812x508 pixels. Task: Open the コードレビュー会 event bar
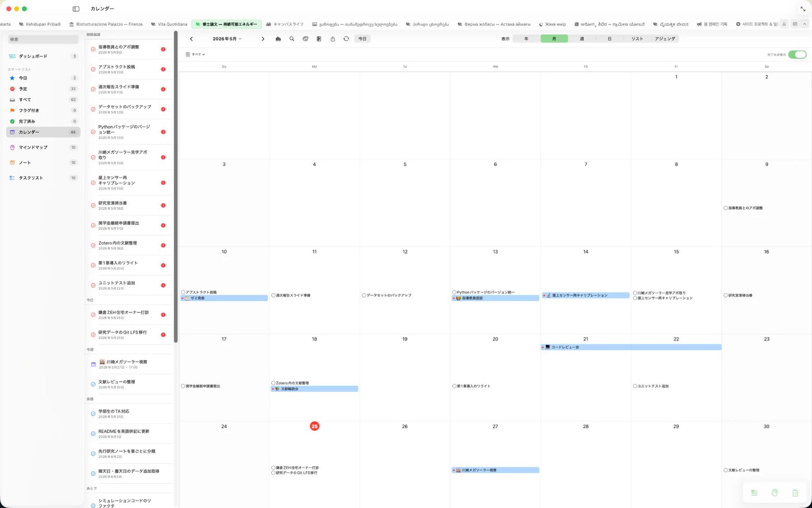631,347
